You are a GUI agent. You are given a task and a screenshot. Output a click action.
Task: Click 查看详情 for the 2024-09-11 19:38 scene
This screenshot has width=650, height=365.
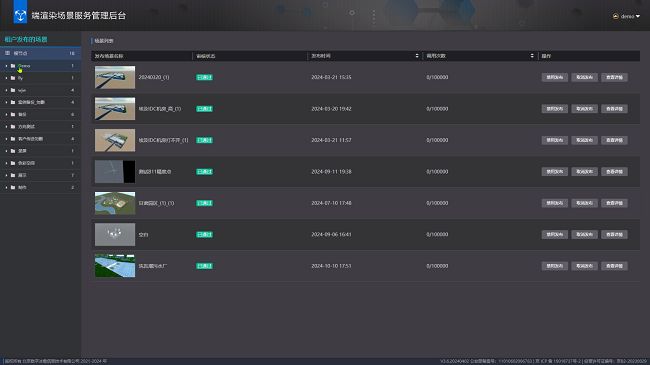(614, 171)
